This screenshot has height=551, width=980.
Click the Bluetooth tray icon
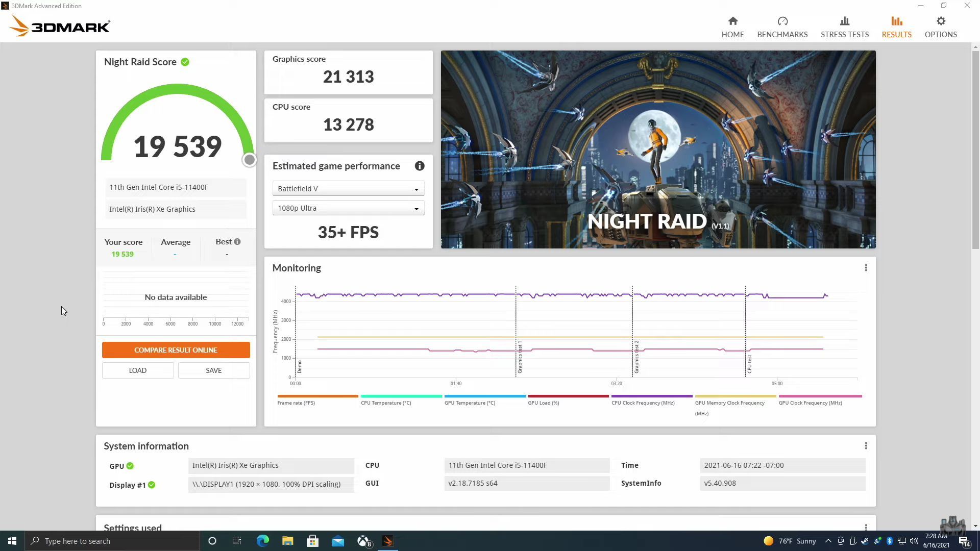click(890, 541)
